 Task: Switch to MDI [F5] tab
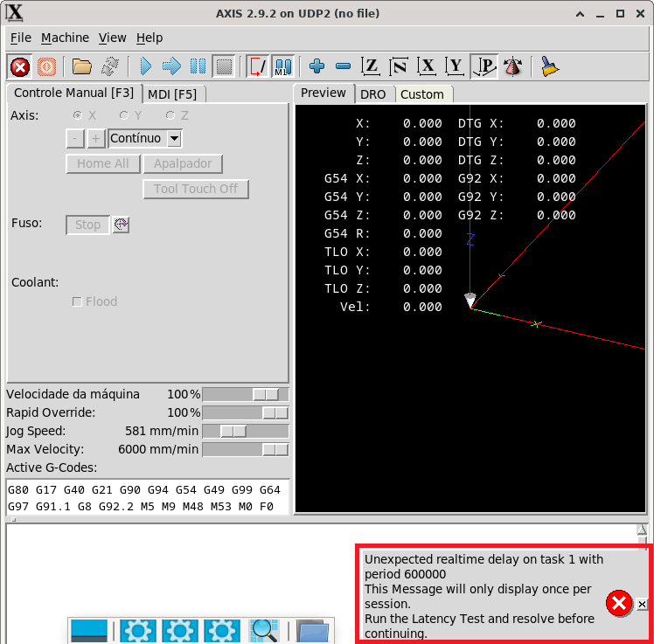172,94
